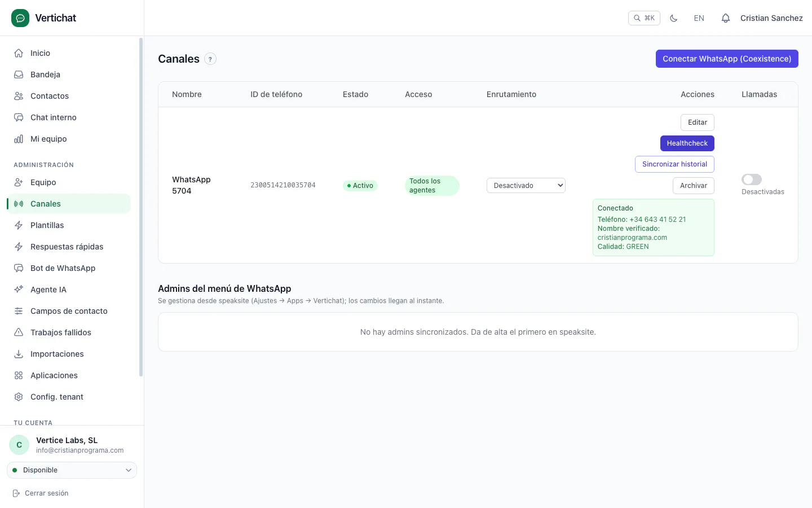This screenshot has width=812, height=508.
Task: Click Cristian Sanchez user name
Action: pyautogui.click(x=771, y=18)
